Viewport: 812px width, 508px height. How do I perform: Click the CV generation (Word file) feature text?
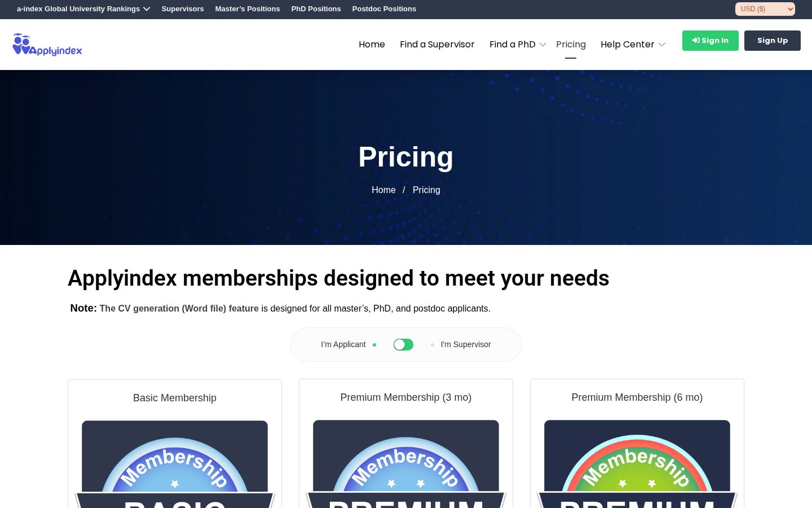(179, 309)
